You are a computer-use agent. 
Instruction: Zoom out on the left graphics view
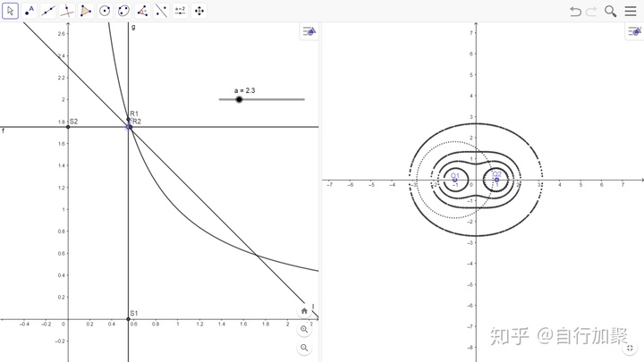coord(304,348)
